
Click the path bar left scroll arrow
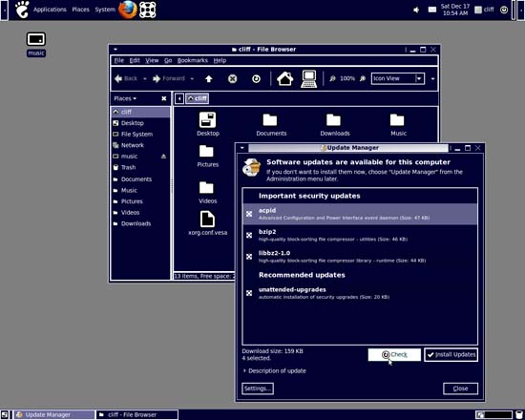(x=179, y=98)
